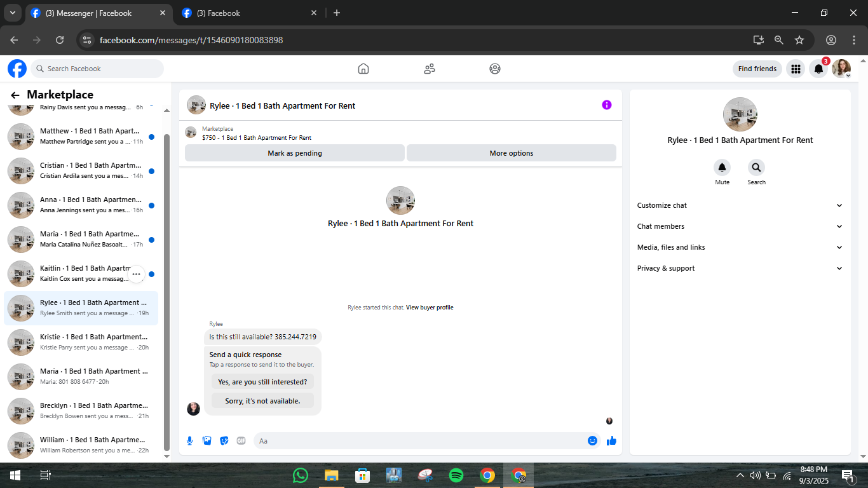
Task: Click the Find friends button
Action: coord(757,69)
